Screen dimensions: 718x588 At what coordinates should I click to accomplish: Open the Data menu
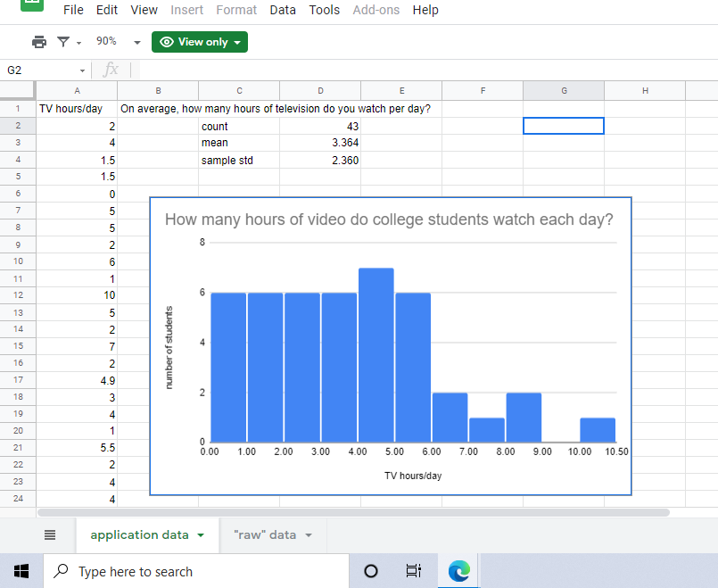coord(283,10)
